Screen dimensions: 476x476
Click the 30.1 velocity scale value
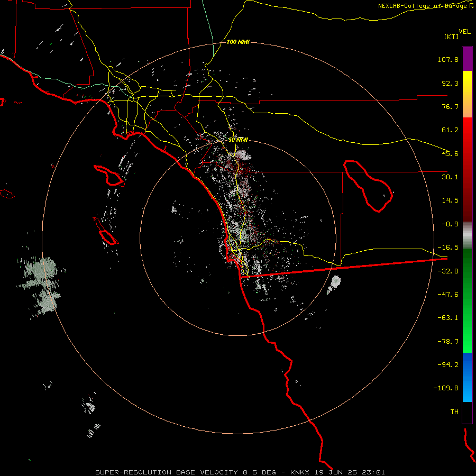(x=450, y=177)
